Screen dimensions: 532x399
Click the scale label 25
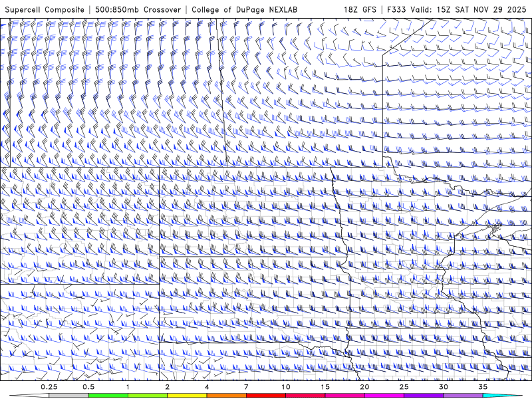point(404,387)
